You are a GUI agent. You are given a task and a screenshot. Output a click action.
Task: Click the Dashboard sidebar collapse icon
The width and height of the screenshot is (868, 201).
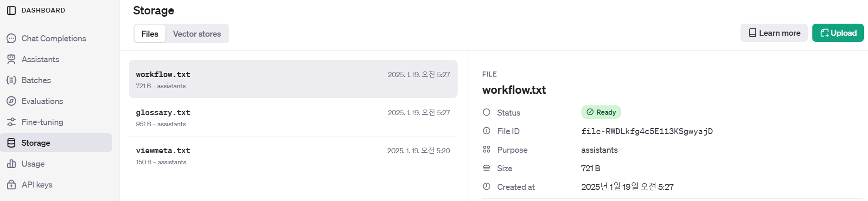click(x=12, y=10)
